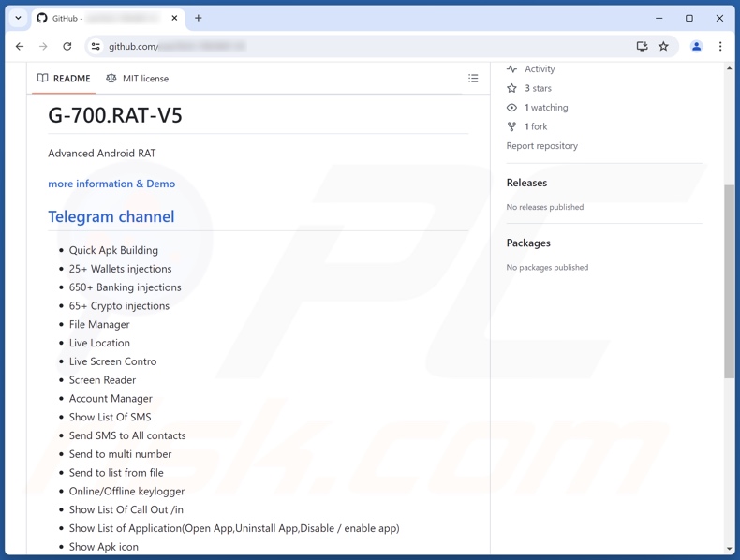Screen dimensions: 740x560
Task: Click the scrollbar down arrow
Action: [729, 549]
